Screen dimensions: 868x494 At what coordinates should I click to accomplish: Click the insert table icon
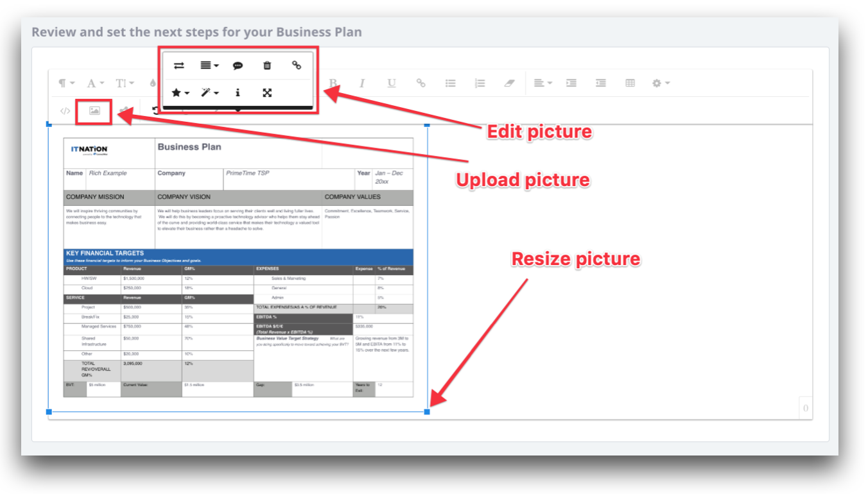[630, 83]
